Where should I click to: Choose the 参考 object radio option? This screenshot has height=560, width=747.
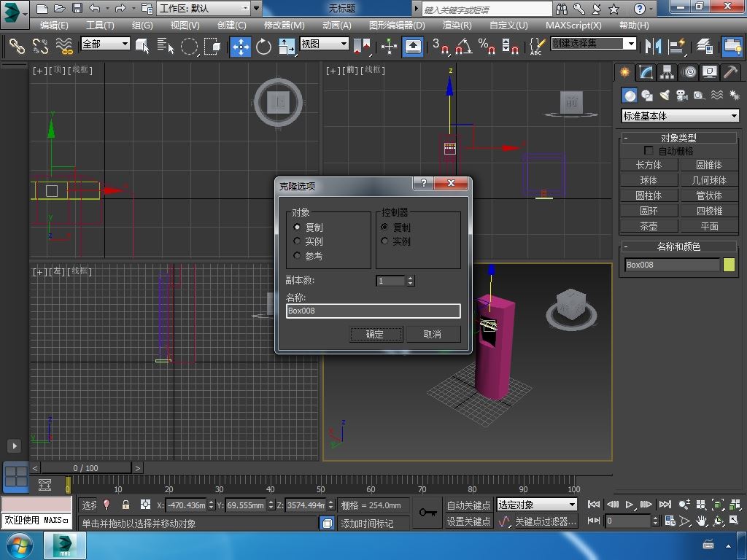(x=297, y=256)
